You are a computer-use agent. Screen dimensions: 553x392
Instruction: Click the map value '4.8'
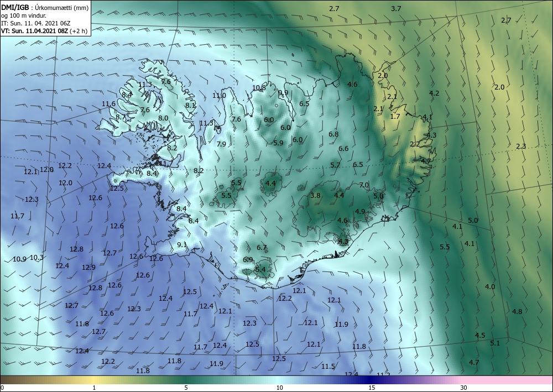pos(517,311)
